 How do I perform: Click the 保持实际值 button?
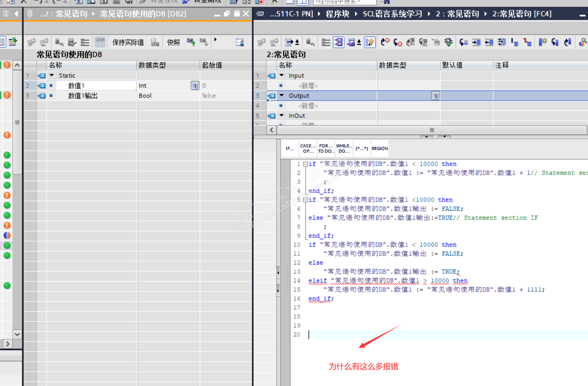[x=128, y=42]
